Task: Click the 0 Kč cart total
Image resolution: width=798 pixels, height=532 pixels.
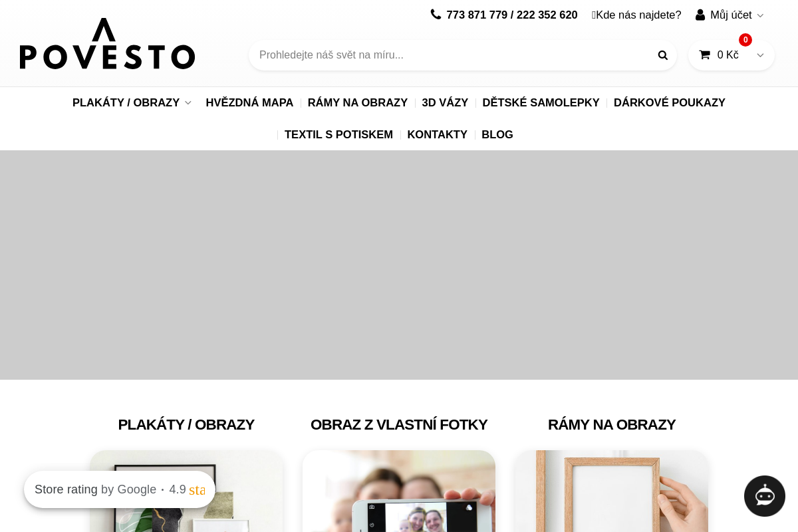Action: (x=728, y=55)
